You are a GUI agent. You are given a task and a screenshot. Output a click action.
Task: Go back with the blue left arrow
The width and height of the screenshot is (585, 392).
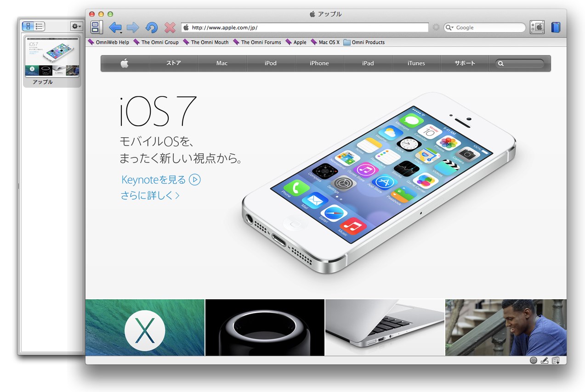click(x=115, y=27)
